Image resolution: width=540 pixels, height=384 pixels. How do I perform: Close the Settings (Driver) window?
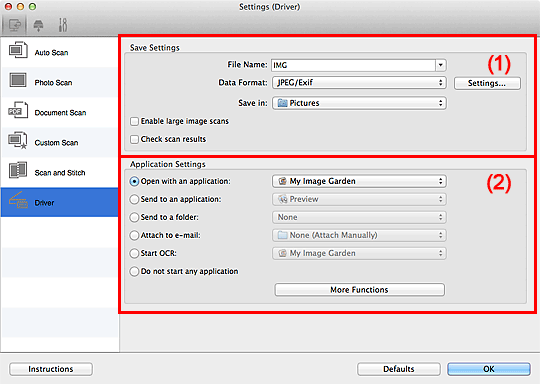pyautogui.click(x=8, y=7)
